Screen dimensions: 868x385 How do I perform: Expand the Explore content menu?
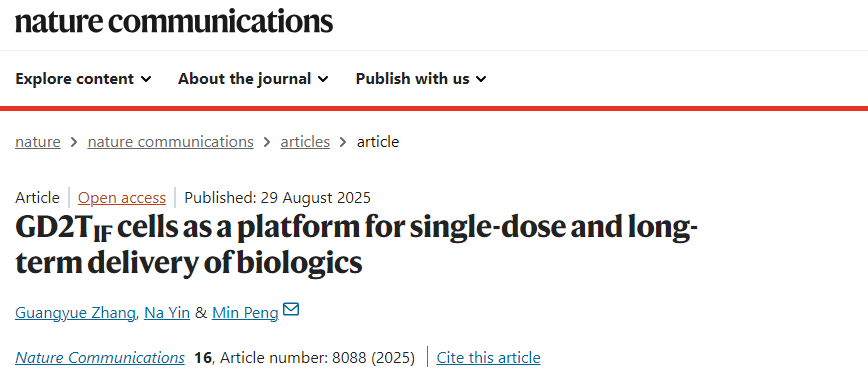[x=83, y=79]
